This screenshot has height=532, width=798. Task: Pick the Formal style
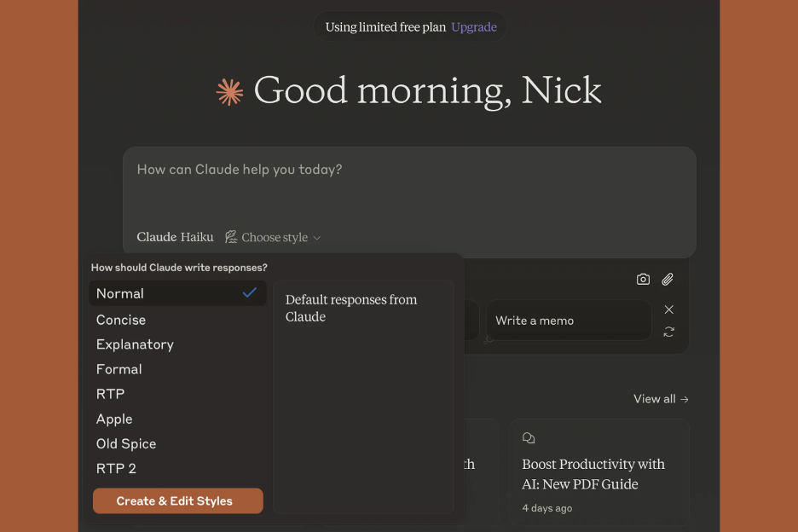pyautogui.click(x=177, y=369)
